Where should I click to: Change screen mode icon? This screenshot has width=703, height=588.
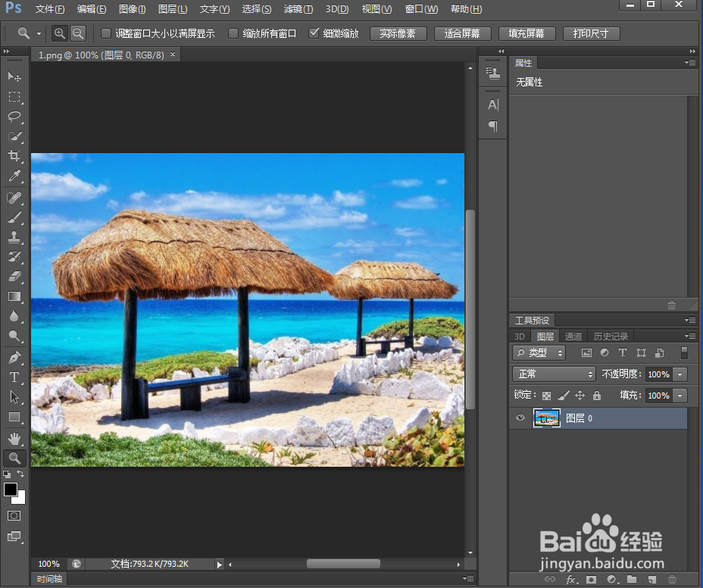(14, 536)
